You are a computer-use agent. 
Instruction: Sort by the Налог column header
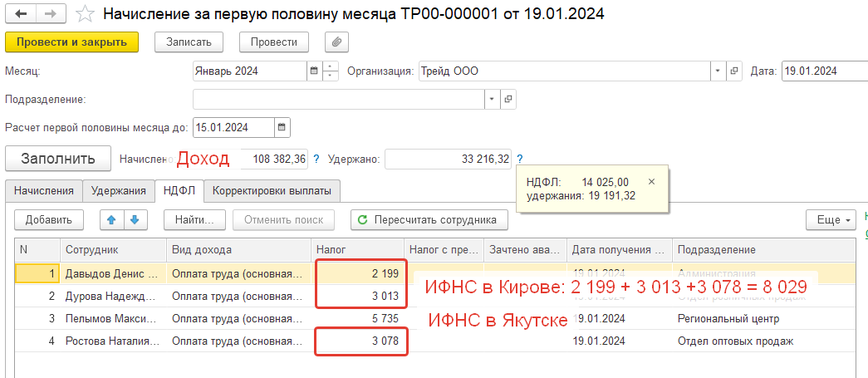click(x=357, y=250)
